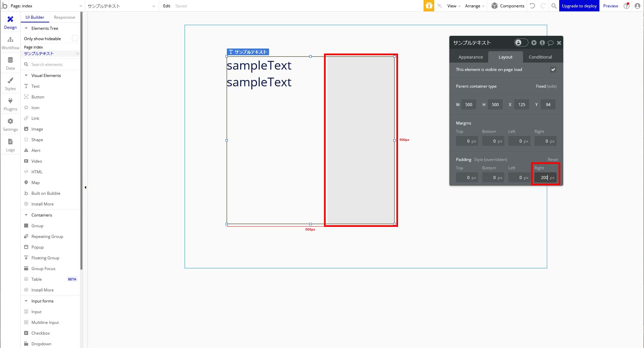
Task: Click the Margins Top input field
Action: tap(467, 141)
